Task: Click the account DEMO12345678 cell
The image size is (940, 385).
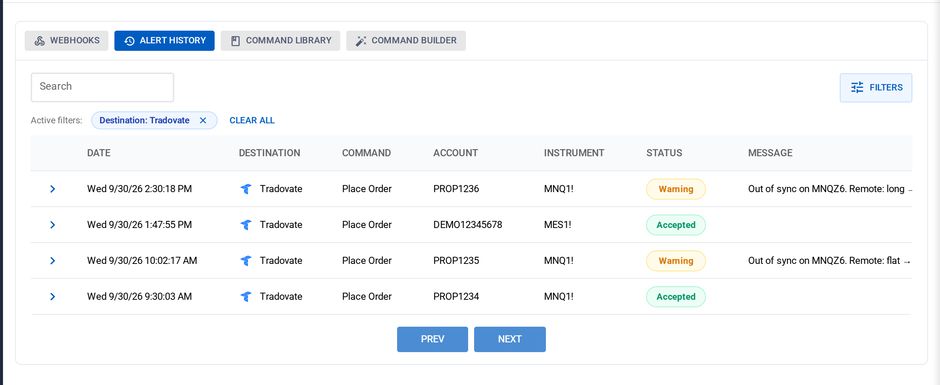Action: (468, 225)
